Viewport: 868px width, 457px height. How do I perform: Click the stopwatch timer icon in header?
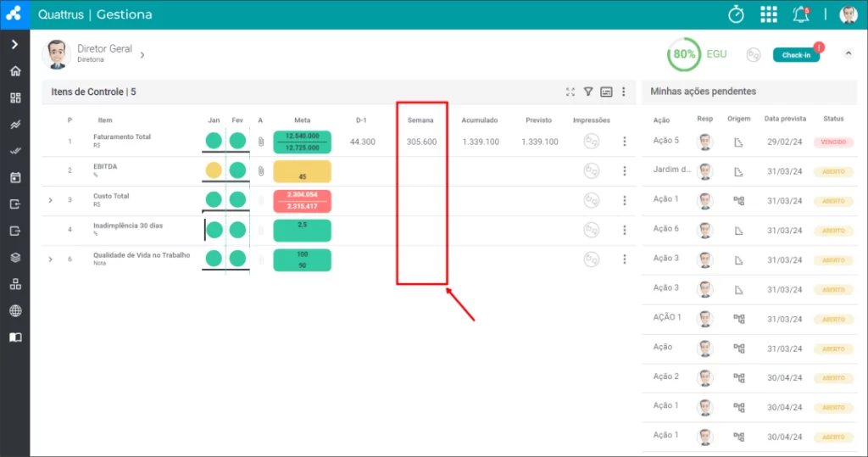click(736, 14)
